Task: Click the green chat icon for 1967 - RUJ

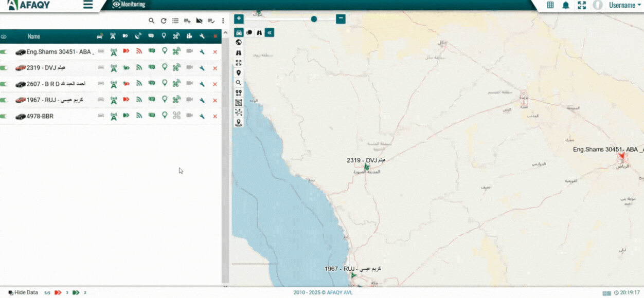Action: pyautogui.click(x=152, y=100)
